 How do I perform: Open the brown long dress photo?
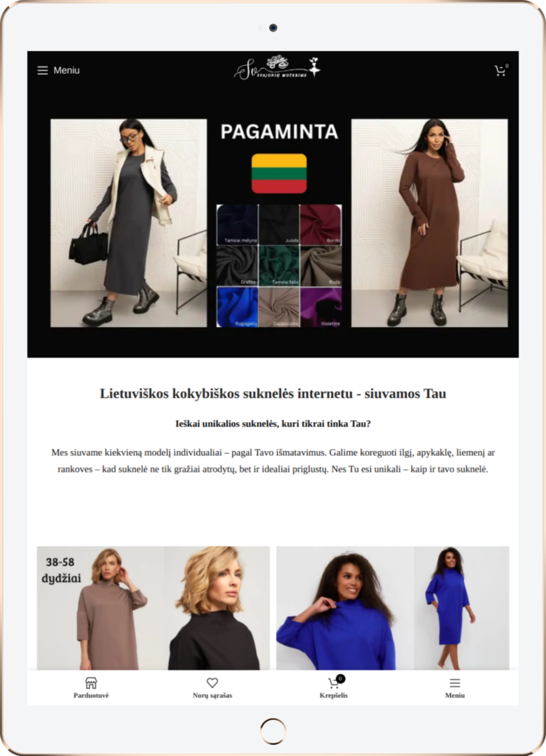[x=430, y=223]
